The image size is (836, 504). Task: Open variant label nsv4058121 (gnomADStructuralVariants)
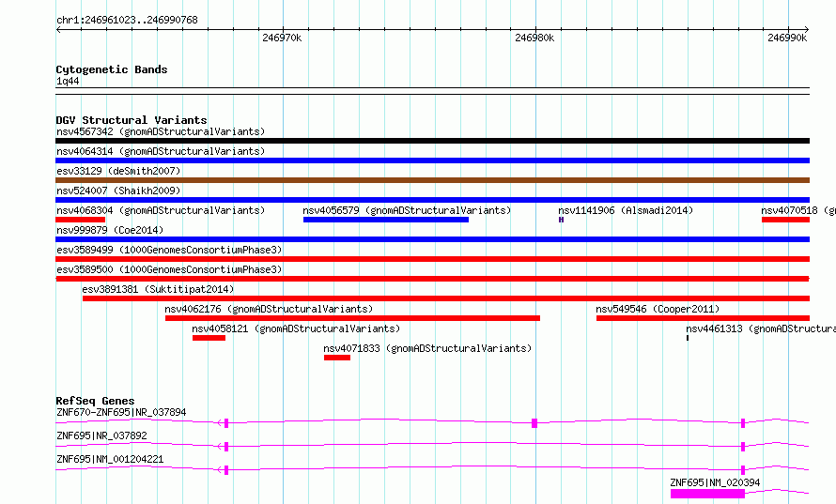pyautogui.click(x=296, y=328)
